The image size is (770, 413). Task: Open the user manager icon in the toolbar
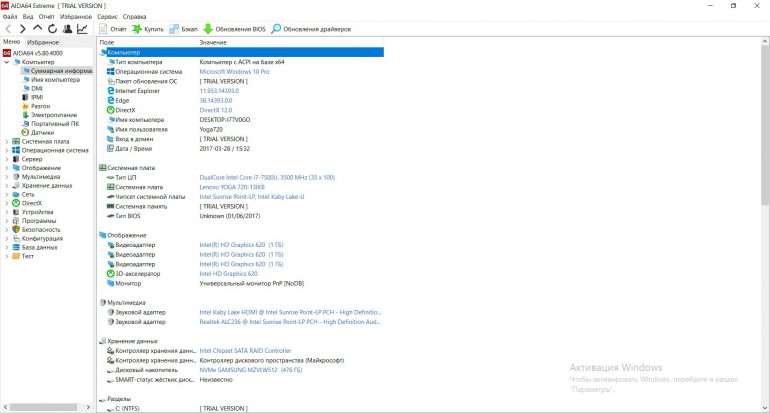67,29
